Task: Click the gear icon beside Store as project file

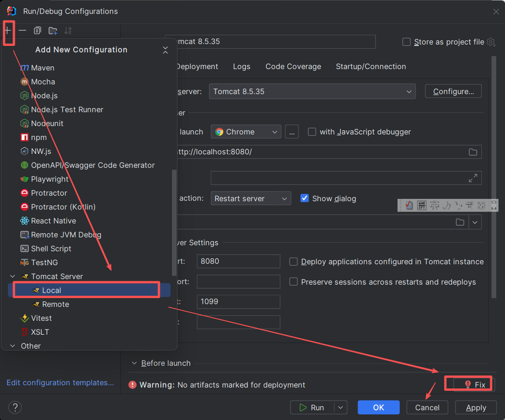Action: pos(491,42)
